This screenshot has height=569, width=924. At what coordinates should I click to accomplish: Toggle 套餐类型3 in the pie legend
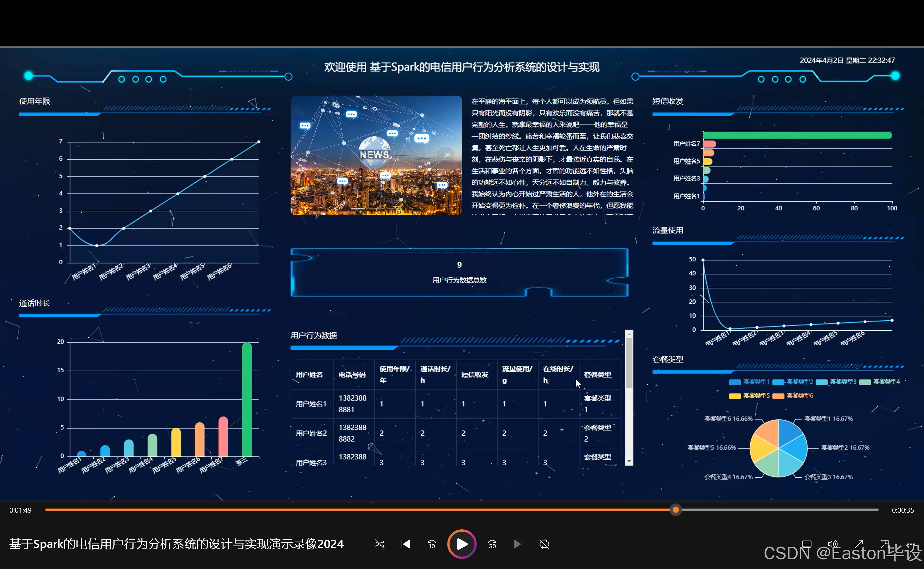836,382
